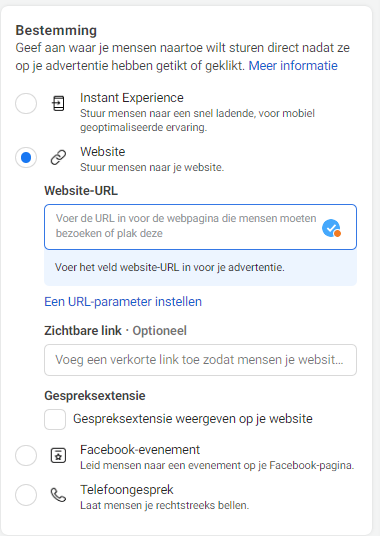Click the Gespreksextensie weergeven label text
The image size is (380, 536).
(x=193, y=419)
